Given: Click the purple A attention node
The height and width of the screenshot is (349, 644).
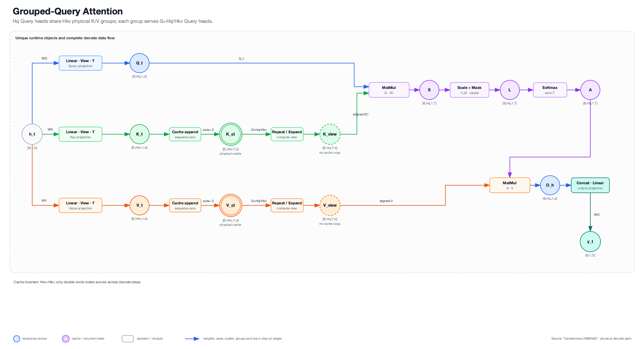Looking at the screenshot, I should 590,90.
